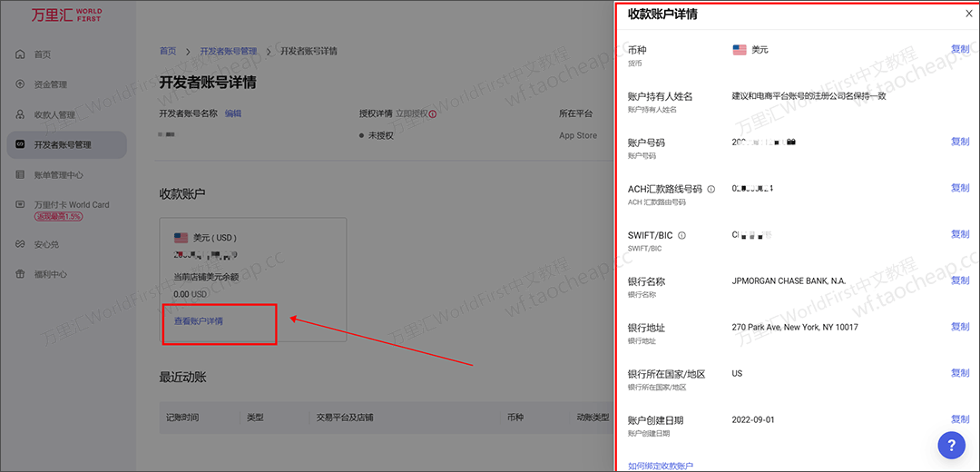Click 编辑 next to 开发者账号名称
The height and width of the screenshot is (472, 980).
233,113
